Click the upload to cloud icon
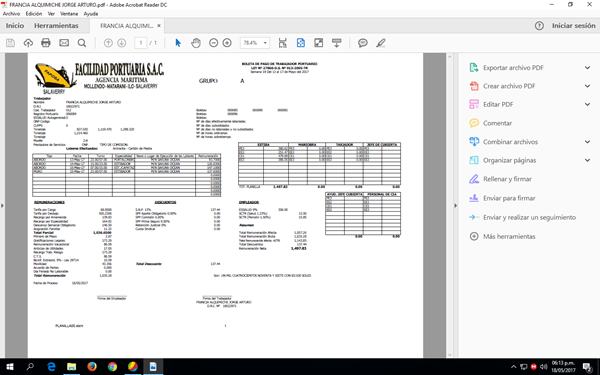The height and width of the screenshot is (375, 600). 28,43
